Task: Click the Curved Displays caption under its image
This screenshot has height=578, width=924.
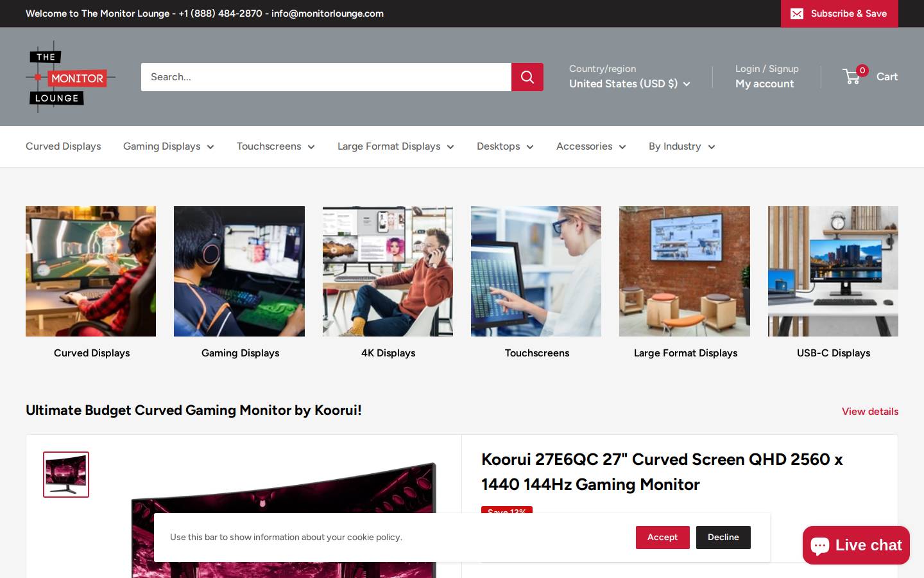Action: [92, 353]
